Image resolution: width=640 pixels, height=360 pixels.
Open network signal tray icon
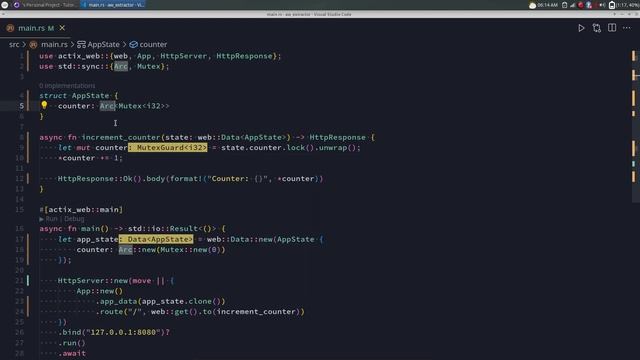pos(572,5)
